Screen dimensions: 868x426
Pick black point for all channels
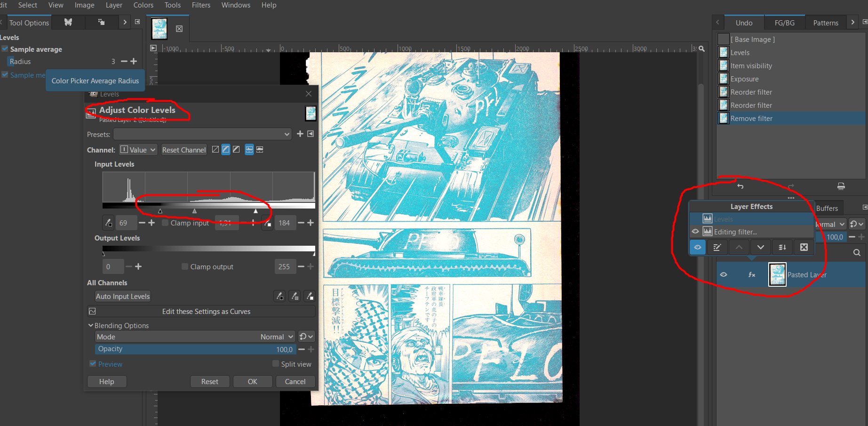click(280, 296)
